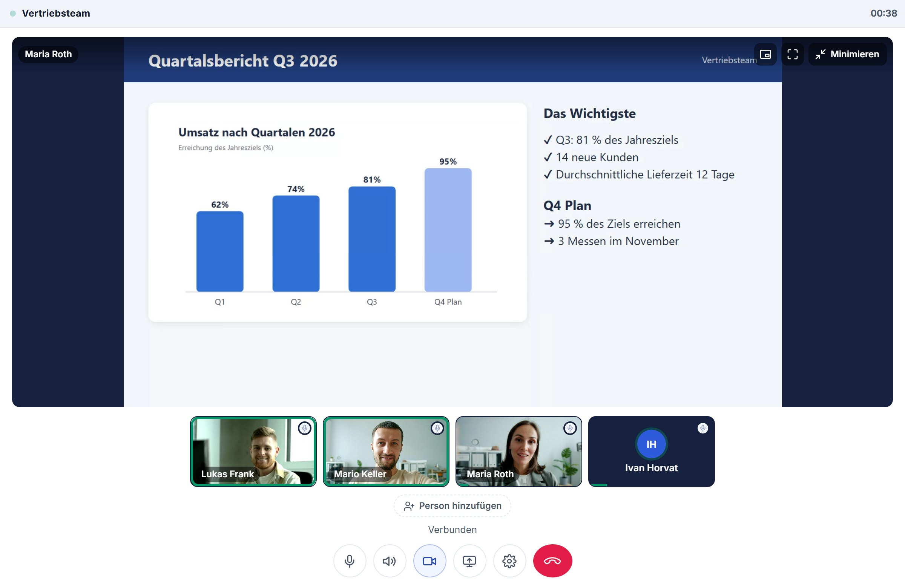This screenshot has height=588, width=905.
Task: Click microphone indicator on Lukas Frank tile
Action: (x=305, y=428)
